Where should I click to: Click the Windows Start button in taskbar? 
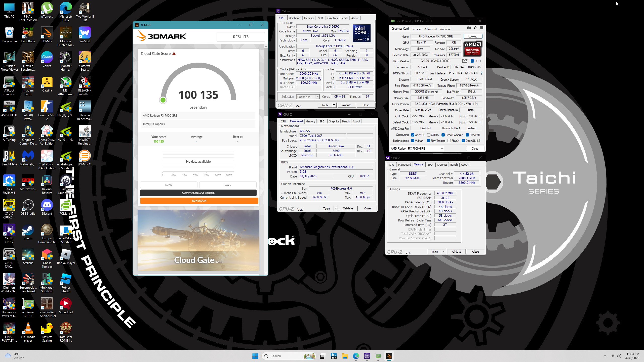tap(255, 356)
